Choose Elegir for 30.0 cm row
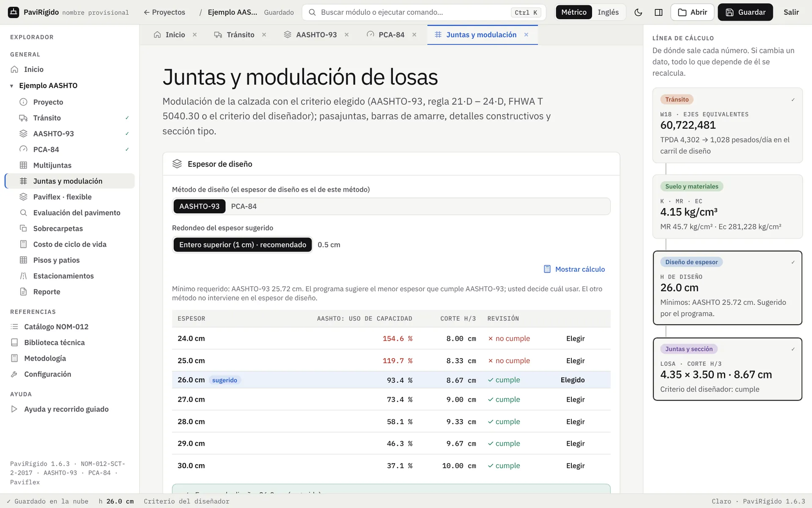This screenshot has height=508, width=812. (575, 466)
